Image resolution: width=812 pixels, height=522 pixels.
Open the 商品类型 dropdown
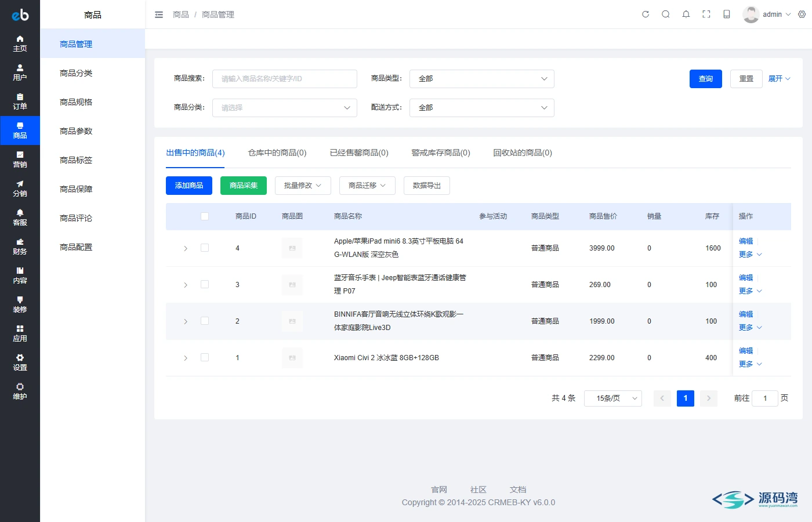tap(482, 79)
